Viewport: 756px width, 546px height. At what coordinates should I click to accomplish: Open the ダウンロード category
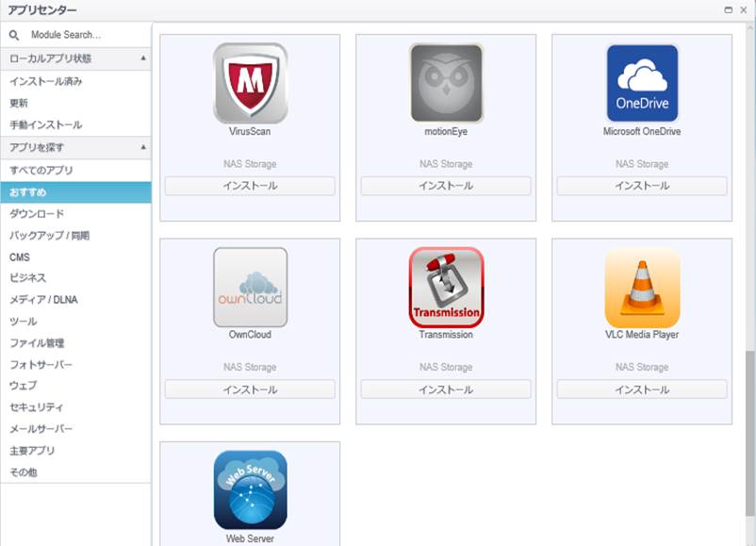[75, 214]
